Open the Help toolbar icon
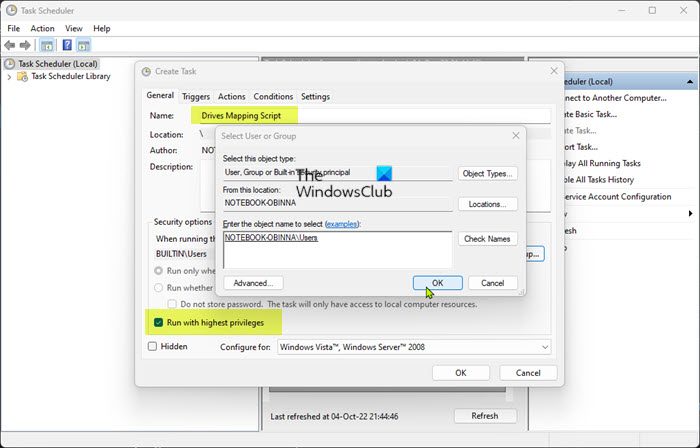This screenshot has width=700, height=448. pyautogui.click(x=67, y=45)
